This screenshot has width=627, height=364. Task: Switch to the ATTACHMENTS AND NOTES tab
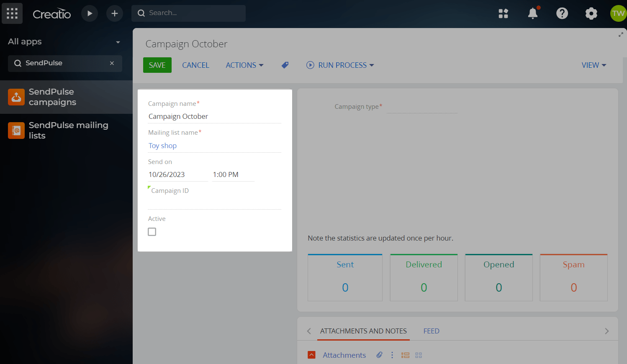coord(363,331)
